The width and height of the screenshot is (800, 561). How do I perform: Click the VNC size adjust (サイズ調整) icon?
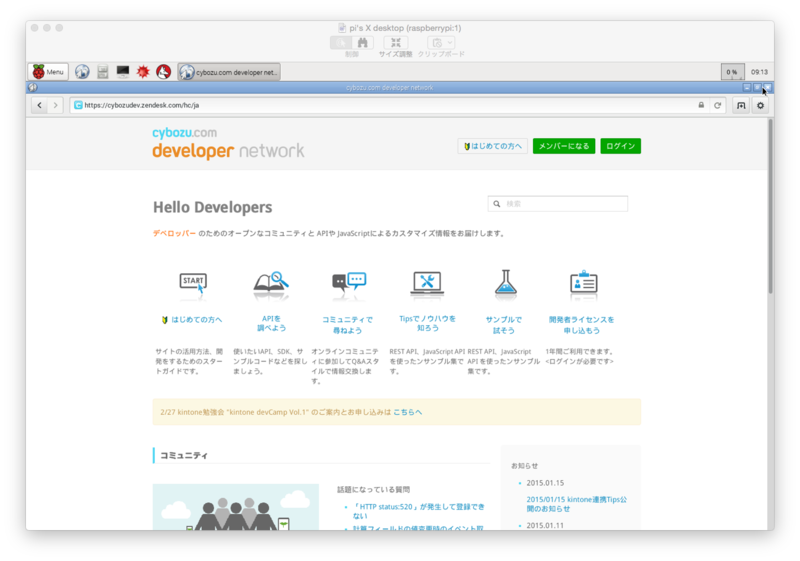[395, 42]
